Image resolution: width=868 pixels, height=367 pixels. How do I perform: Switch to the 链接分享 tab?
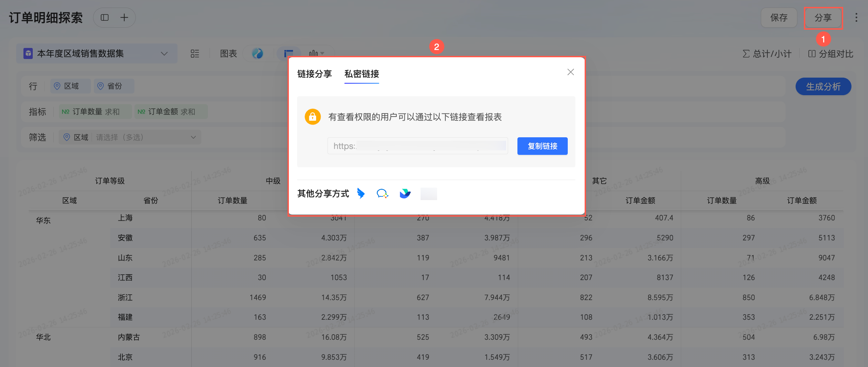point(314,74)
